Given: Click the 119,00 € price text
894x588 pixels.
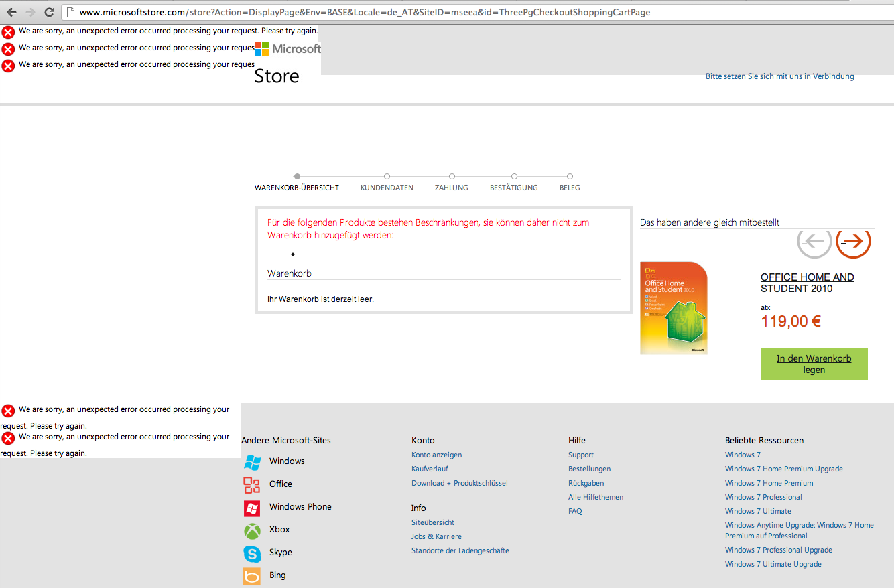Looking at the screenshot, I should click(x=791, y=321).
